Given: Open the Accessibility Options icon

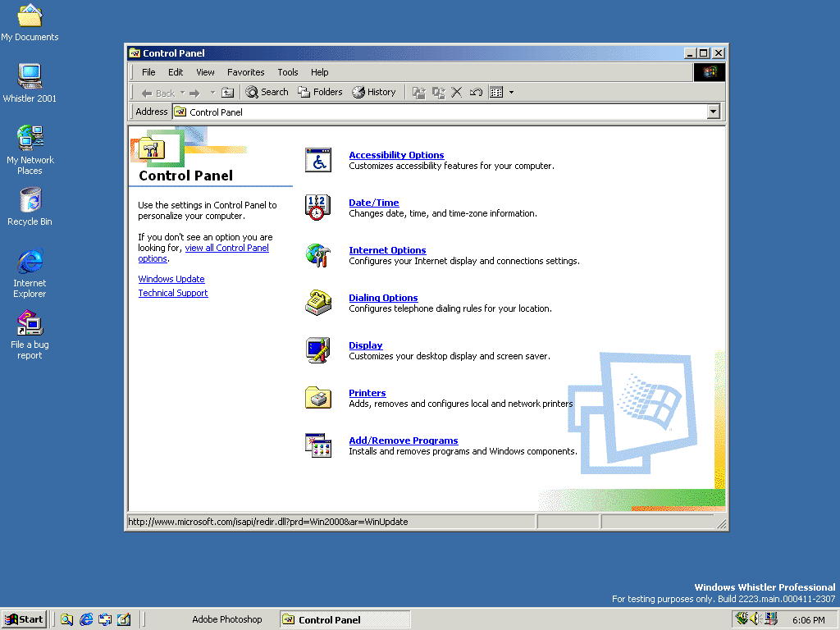Looking at the screenshot, I should pyautogui.click(x=318, y=160).
